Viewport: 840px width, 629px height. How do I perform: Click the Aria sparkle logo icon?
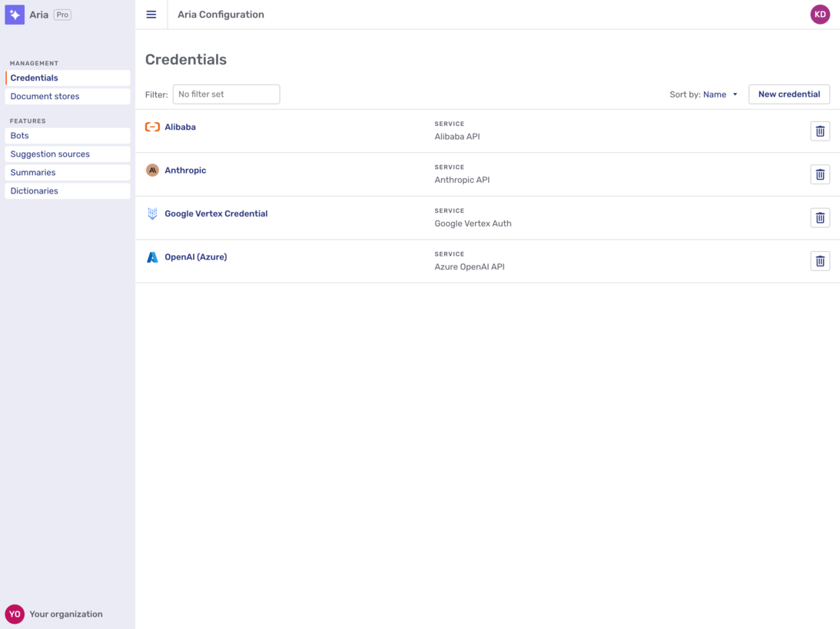click(15, 14)
